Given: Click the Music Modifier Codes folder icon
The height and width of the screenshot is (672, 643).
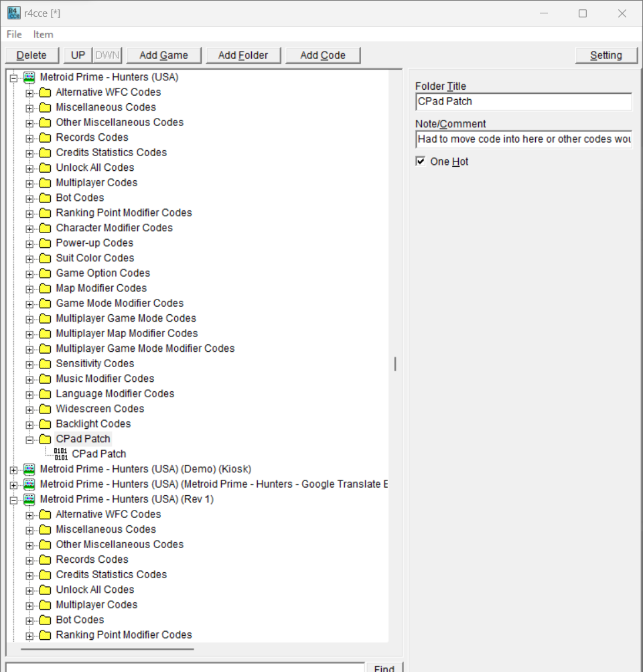Looking at the screenshot, I should tap(45, 379).
